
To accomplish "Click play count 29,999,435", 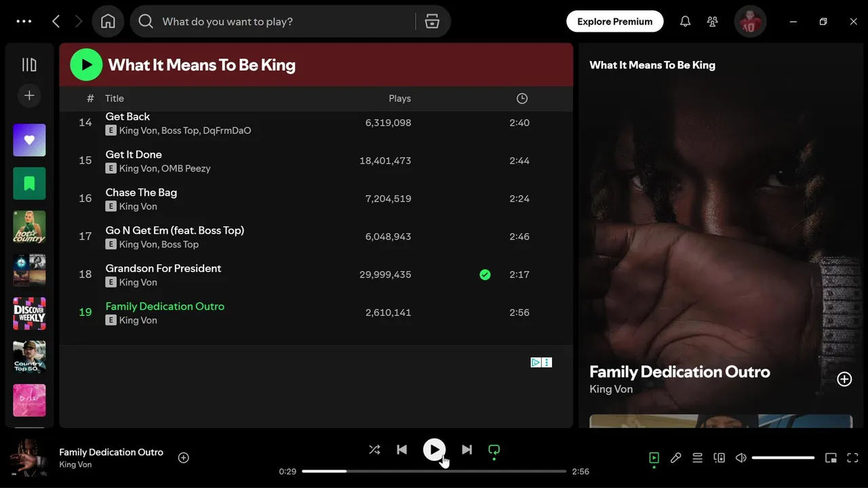I will pos(385,274).
